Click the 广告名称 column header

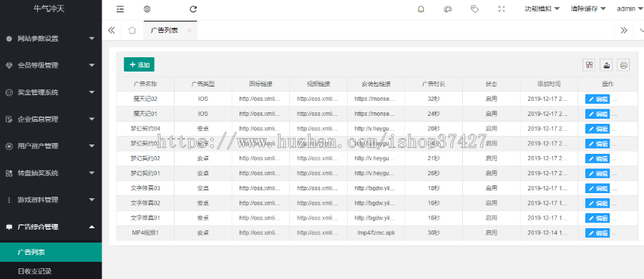click(145, 84)
